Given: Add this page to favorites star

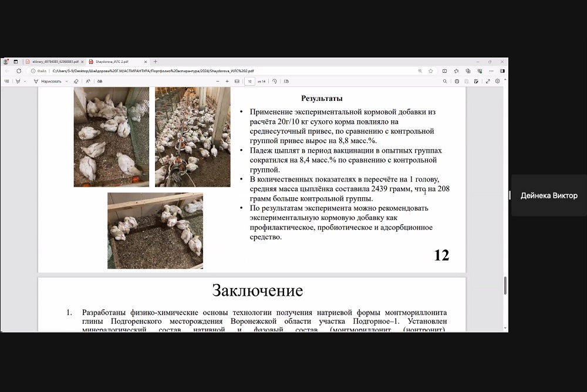Looking at the screenshot, I should coord(430,70).
